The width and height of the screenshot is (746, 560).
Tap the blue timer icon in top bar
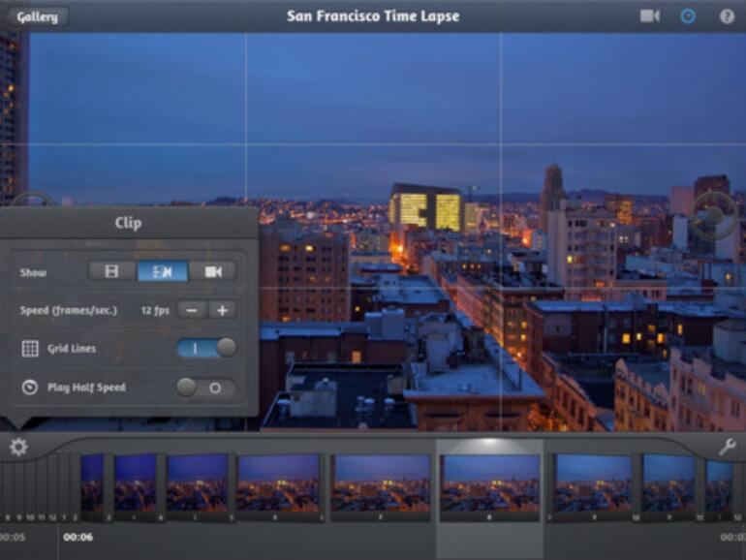click(x=688, y=16)
